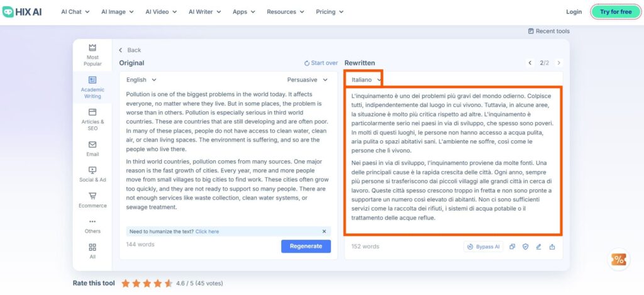This screenshot has height=295, width=644.
Task: Click inside the rewritten Italian text
Action: click(x=453, y=157)
